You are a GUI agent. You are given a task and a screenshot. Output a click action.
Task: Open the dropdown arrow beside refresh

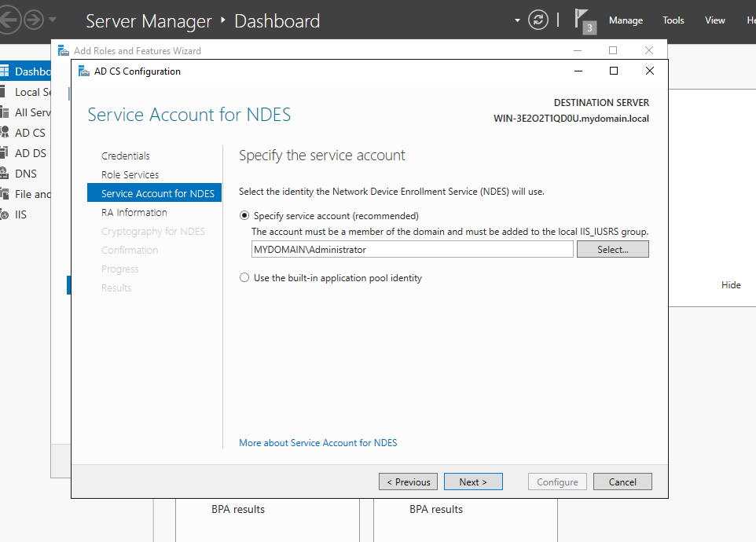(517, 20)
